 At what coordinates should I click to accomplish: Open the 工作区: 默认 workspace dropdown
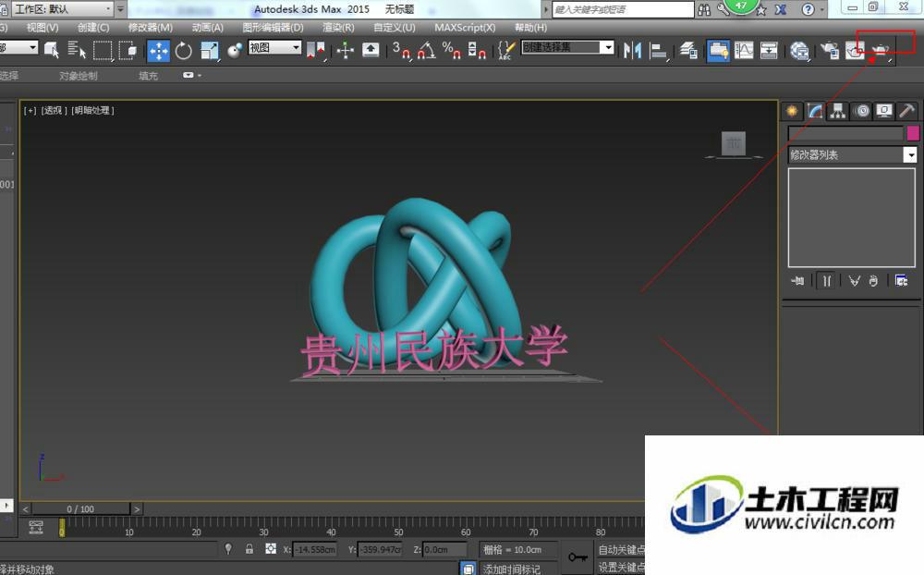[63, 9]
